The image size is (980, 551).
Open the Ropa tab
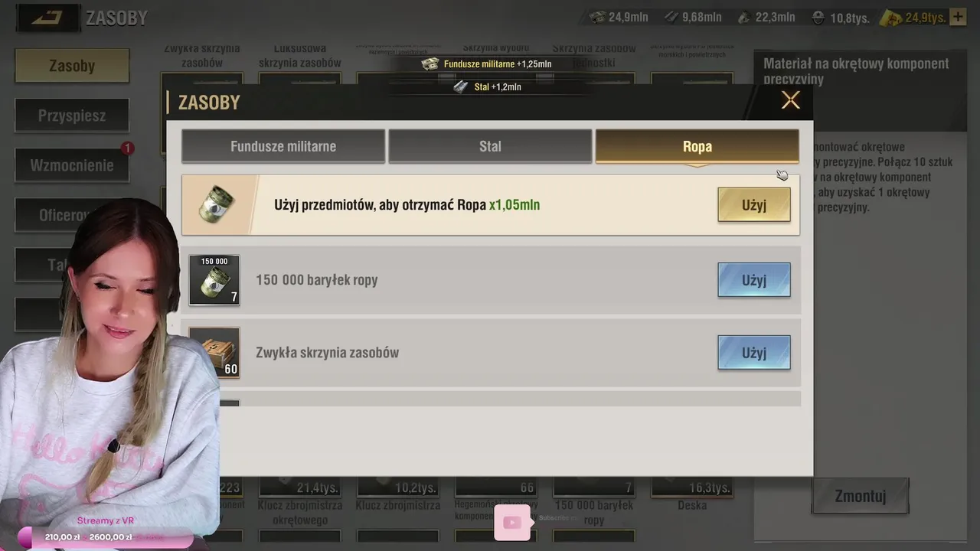697,146
